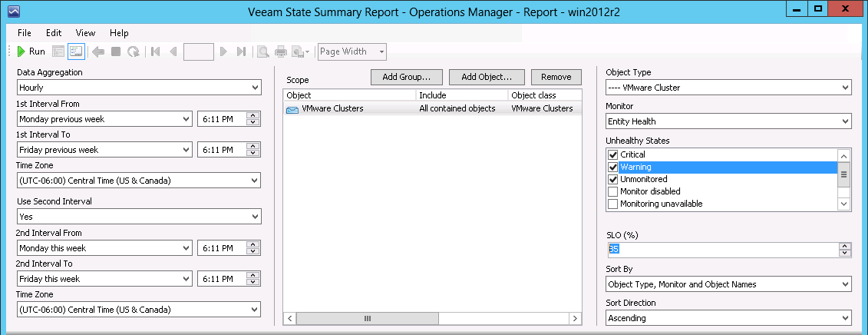Go to first page icon
Viewport: 868px width, 335px height.
click(156, 51)
